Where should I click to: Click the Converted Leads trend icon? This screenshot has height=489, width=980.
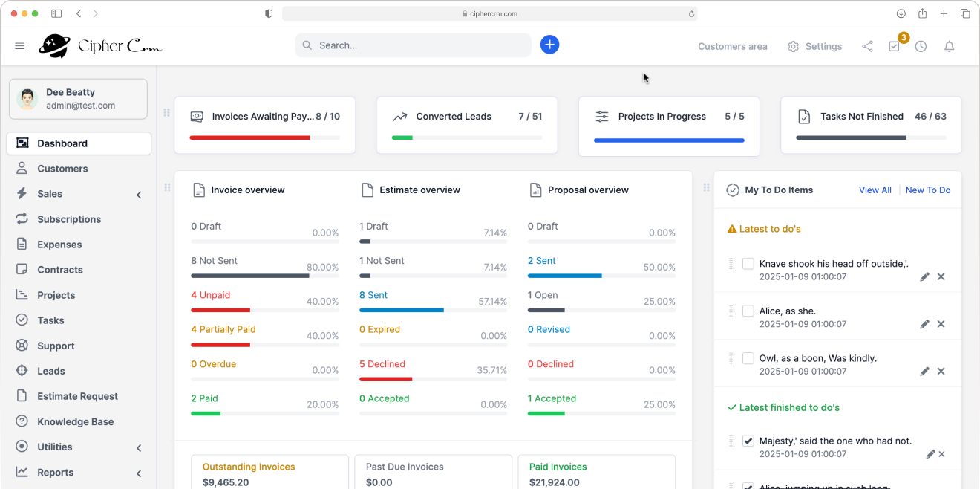tap(399, 117)
